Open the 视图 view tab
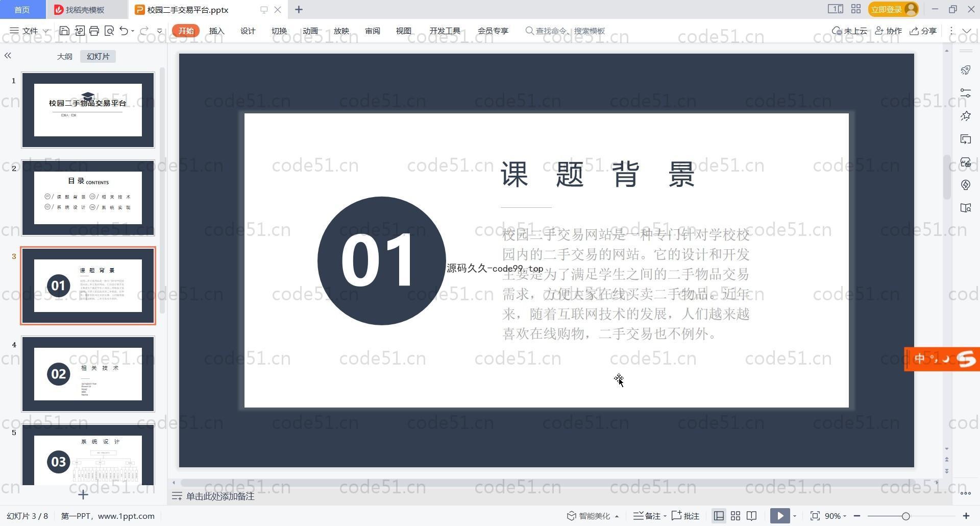Image resolution: width=980 pixels, height=526 pixels. click(403, 31)
